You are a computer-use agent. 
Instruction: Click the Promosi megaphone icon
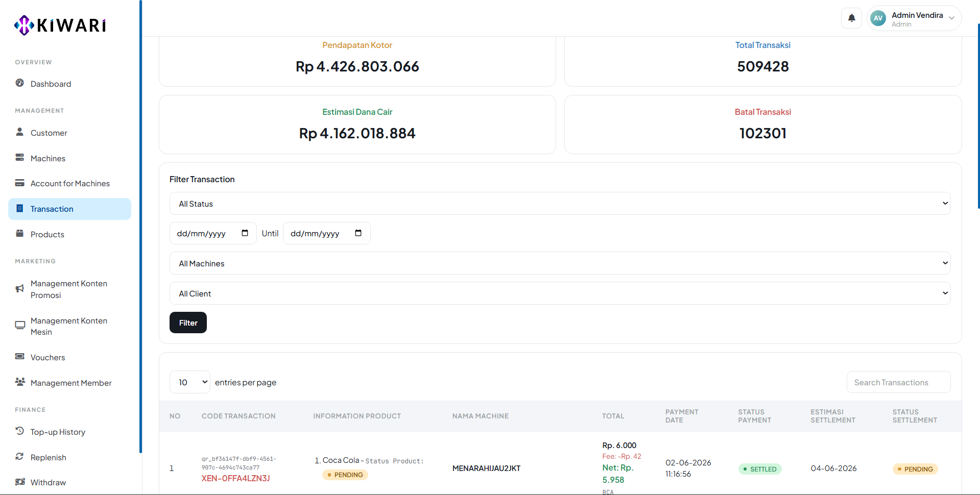20,289
